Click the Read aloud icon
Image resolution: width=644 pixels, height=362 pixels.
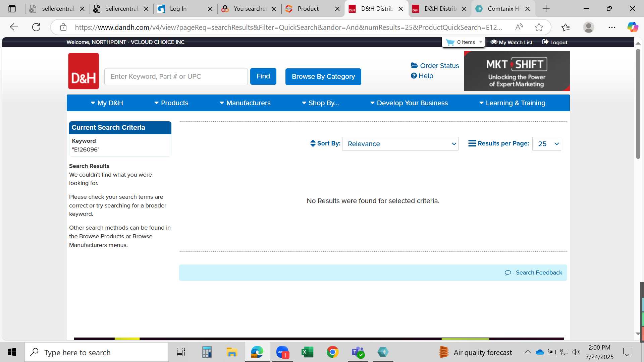coord(519,27)
